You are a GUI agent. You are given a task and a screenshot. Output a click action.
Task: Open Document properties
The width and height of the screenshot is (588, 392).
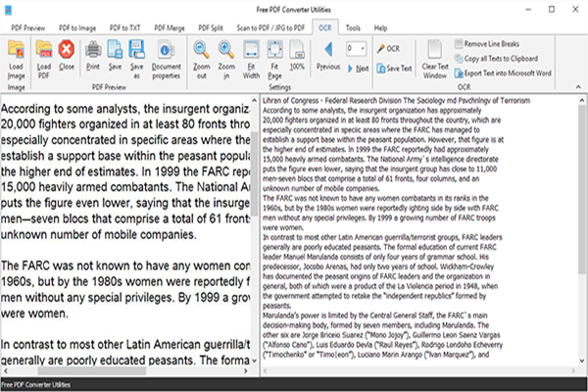[x=166, y=51]
